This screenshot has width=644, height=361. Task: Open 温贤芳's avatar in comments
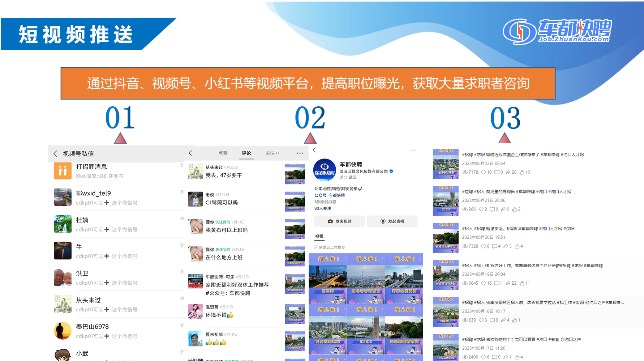coord(196,311)
